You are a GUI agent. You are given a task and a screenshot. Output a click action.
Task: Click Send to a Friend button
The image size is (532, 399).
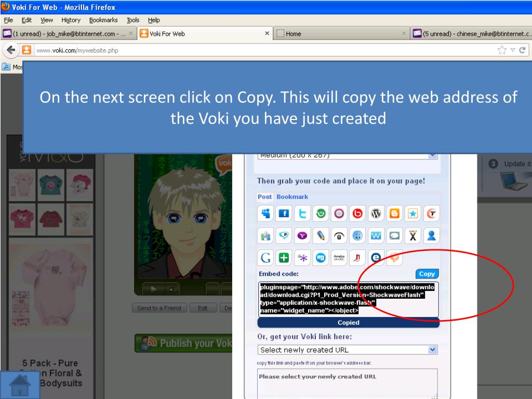pos(159,308)
